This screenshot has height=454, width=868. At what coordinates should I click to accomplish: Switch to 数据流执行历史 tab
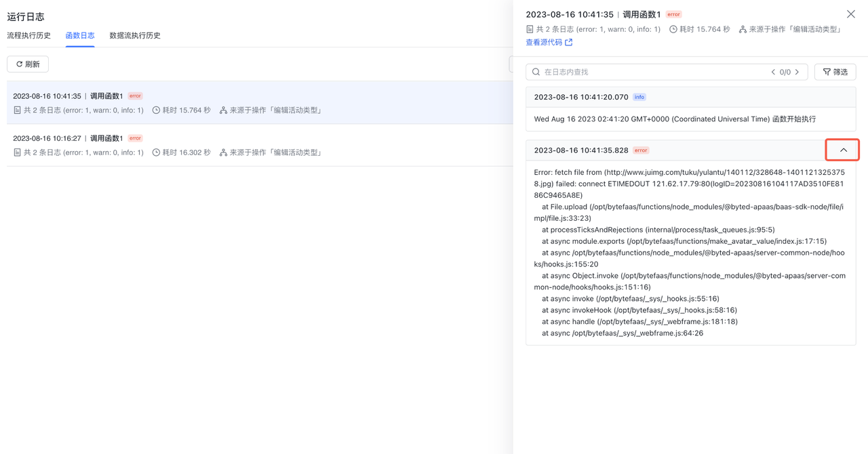pos(135,35)
